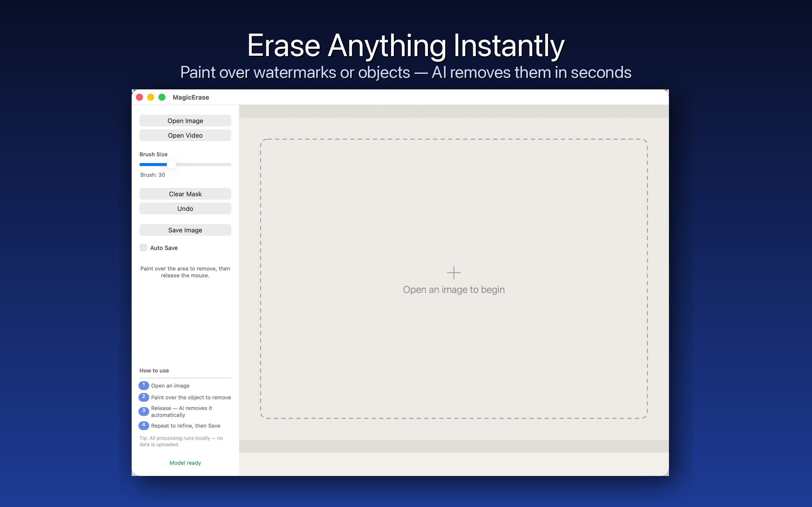This screenshot has height=507, width=812.
Task: Click the MagicErase window title
Action: pos(190,97)
